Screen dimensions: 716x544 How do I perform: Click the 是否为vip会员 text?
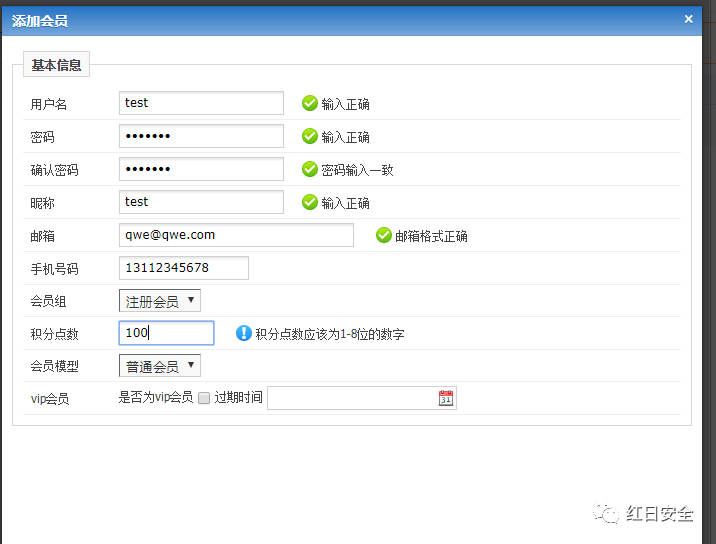click(156, 397)
